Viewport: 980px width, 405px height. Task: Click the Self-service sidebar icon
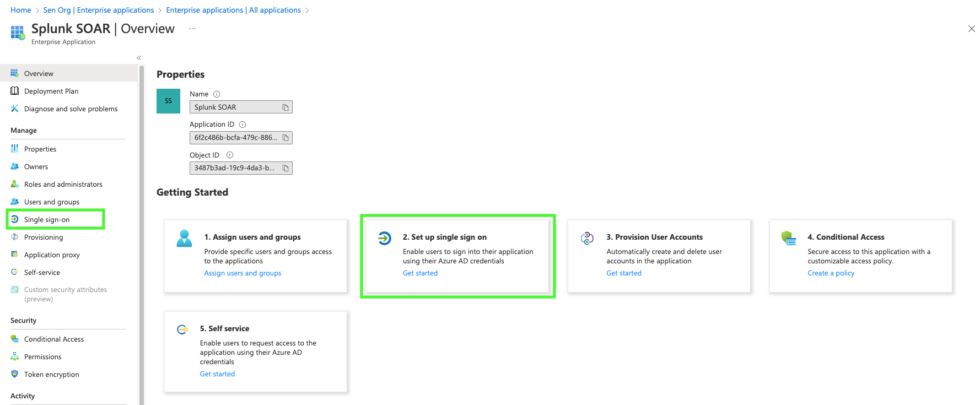[14, 272]
